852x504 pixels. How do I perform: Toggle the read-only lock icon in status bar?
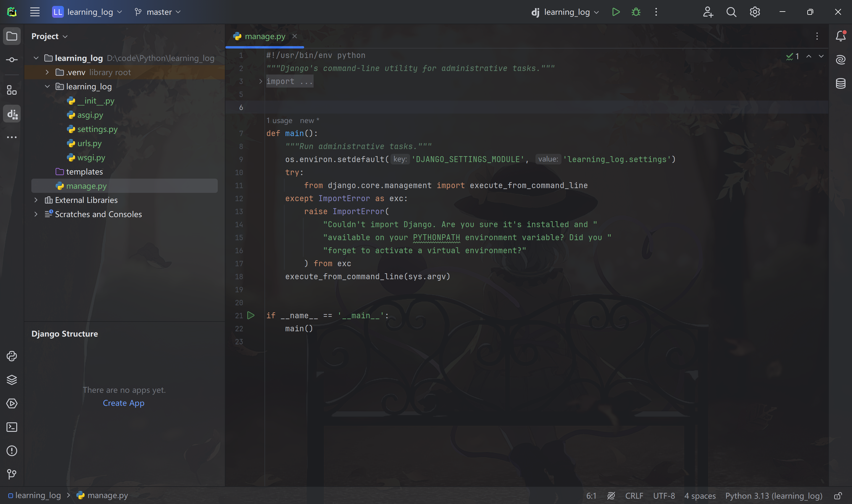(838, 496)
